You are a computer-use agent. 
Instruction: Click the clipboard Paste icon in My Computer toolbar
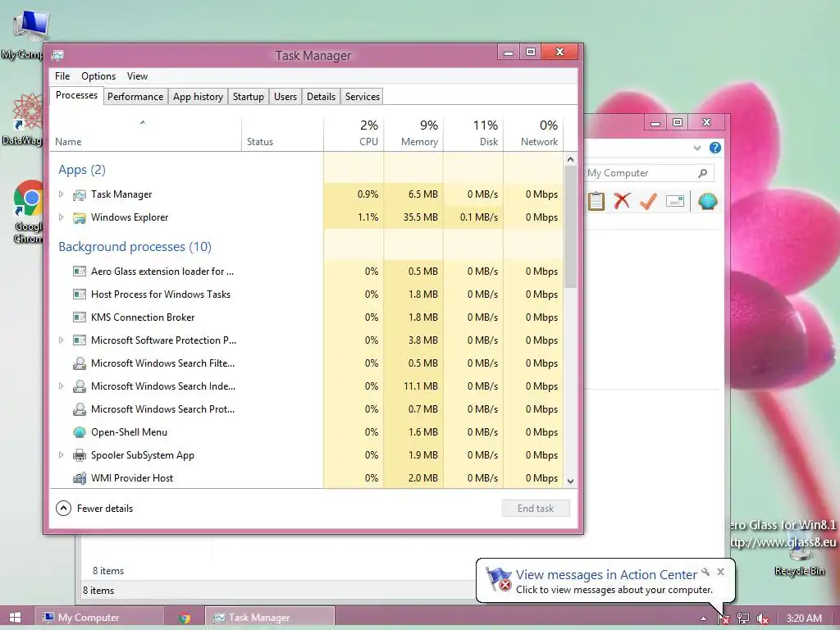(596, 202)
